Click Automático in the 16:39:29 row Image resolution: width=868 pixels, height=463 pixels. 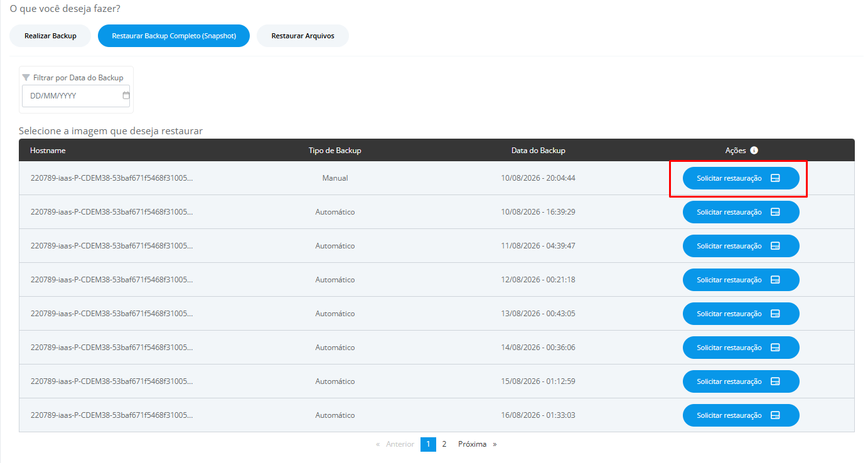click(335, 212)
